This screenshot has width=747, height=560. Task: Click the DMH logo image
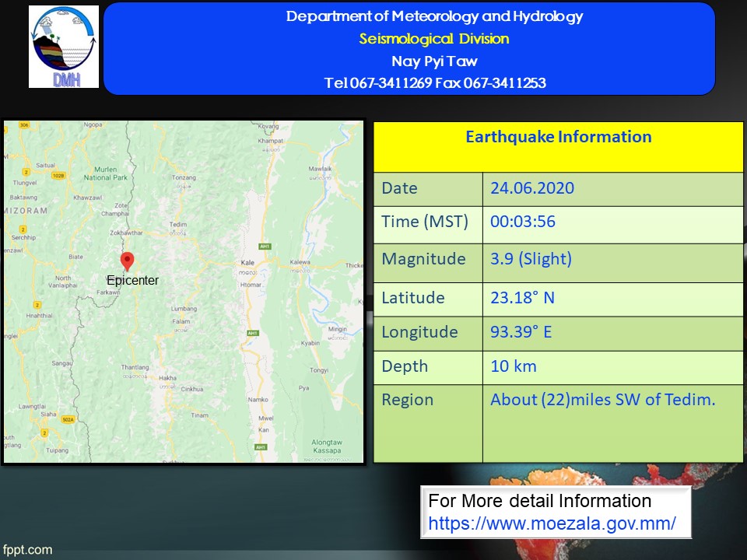[64, 47]
